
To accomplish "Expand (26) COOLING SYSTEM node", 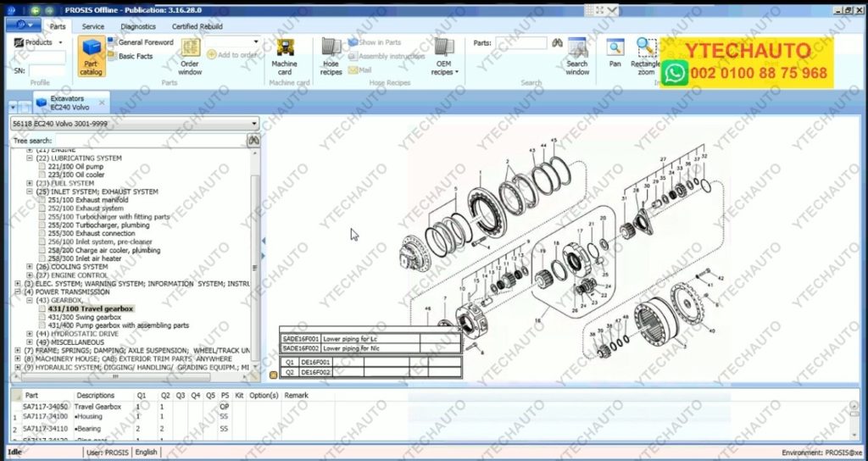I will coord(30,267).
